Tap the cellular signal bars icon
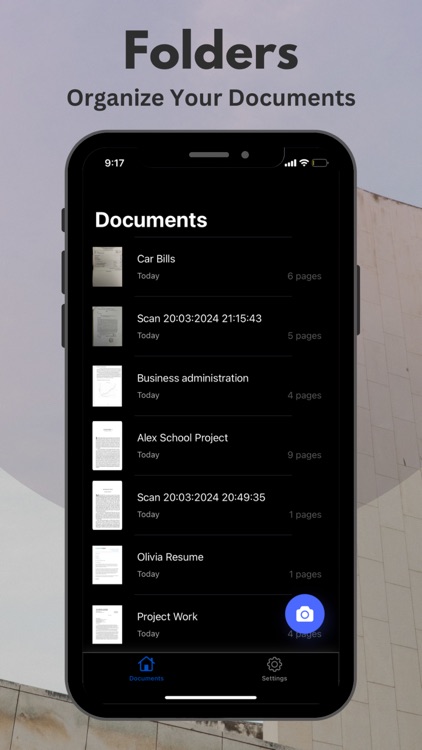 290,163
